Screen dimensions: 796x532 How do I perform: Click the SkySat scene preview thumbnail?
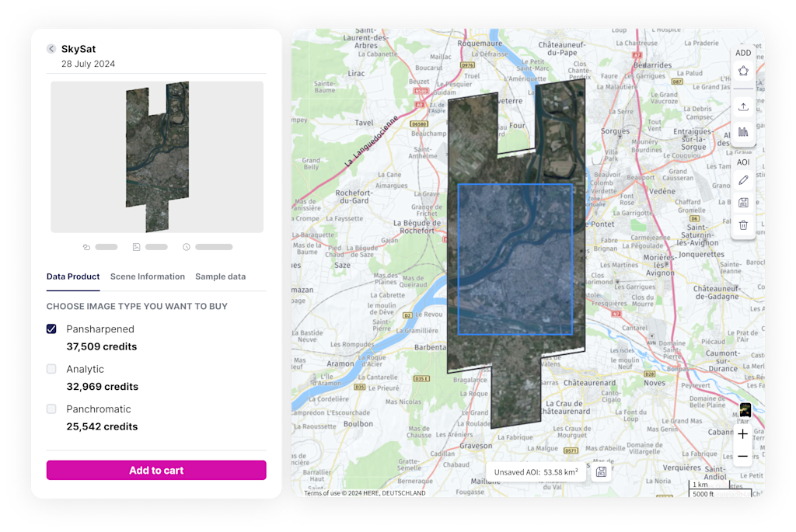pyautogui.click(x=157, y=157)
